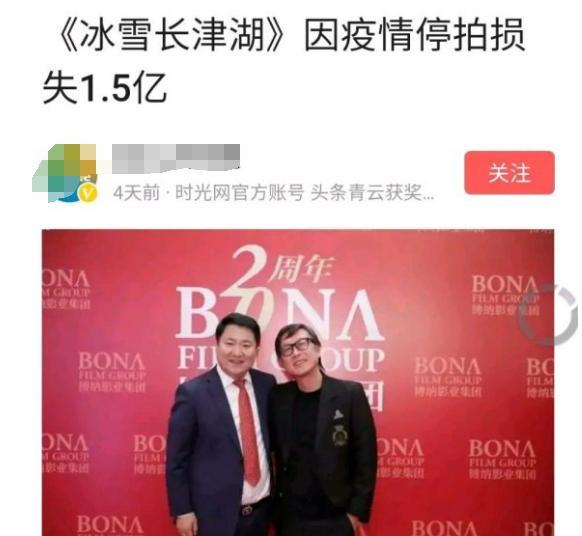This screenshot has height=536, width=582.
Task: Click the small BONA logo at the photo's top right
Action: pos(505,295)
